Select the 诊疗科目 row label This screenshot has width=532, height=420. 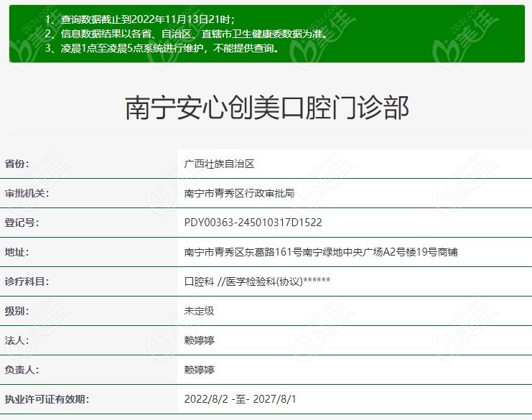(27, 281)
